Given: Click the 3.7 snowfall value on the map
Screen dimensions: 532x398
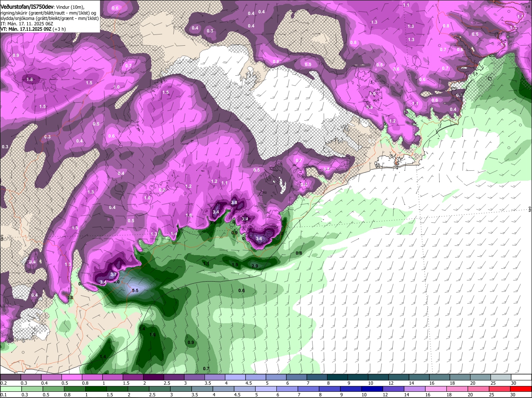Looking at the screenshot, I should 113,275.
